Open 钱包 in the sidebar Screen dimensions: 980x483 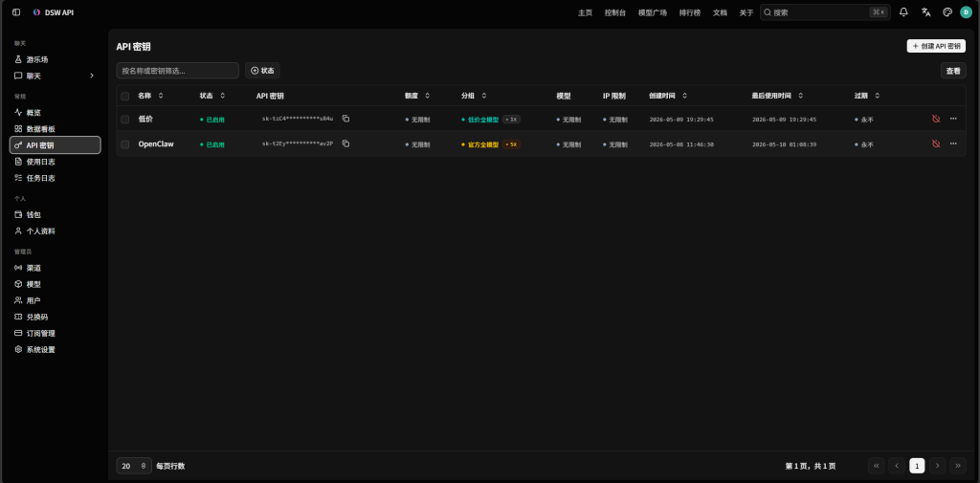click(55, 214)
